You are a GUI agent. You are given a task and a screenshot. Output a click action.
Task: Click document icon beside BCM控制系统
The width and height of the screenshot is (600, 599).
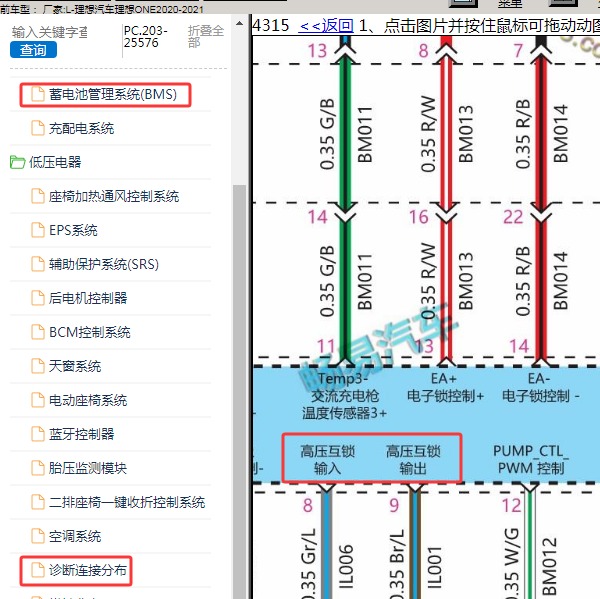tap(38, 332)
